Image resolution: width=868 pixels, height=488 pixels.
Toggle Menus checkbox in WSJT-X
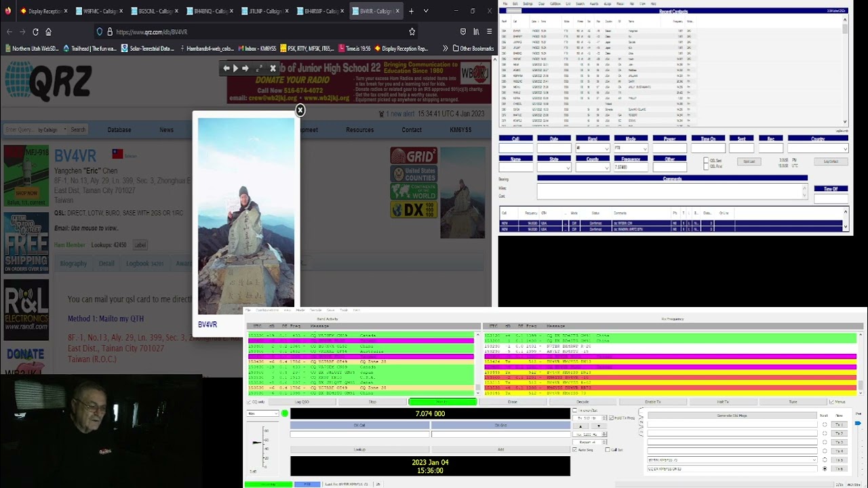click(x=832, y=402)
